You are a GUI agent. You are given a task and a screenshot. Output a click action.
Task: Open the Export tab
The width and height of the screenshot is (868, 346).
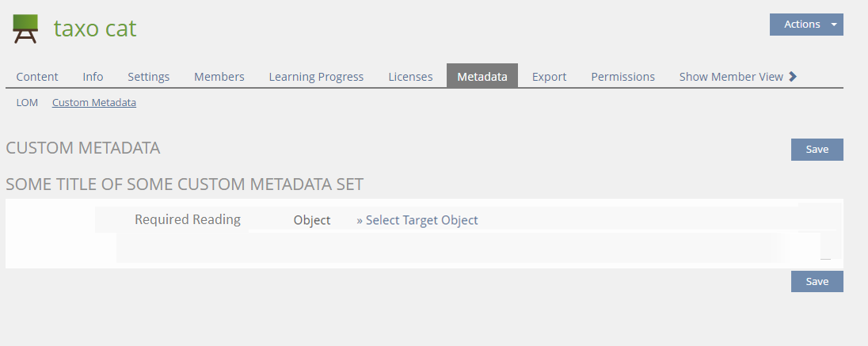(x=549, y=77)
